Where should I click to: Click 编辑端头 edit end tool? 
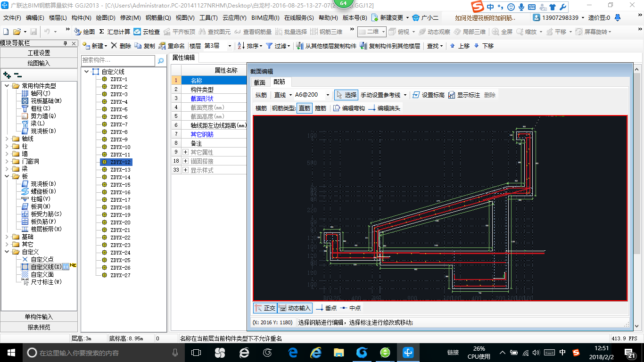pos(384,108)
